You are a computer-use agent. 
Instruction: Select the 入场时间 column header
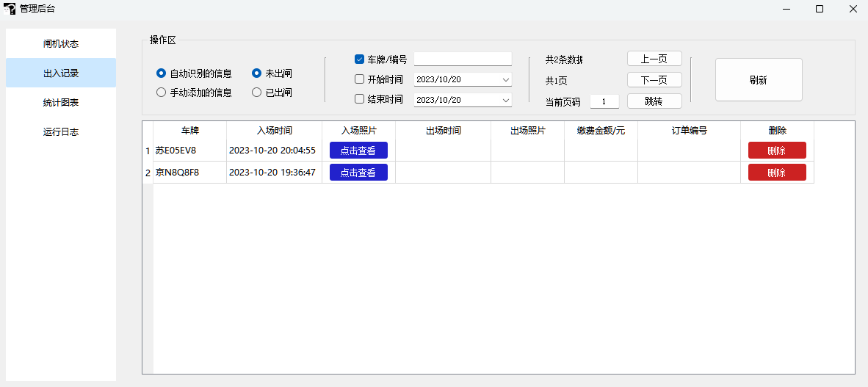pos(274,131)
